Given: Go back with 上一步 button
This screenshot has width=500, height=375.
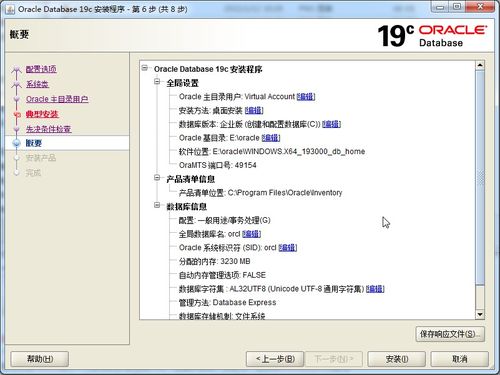Looking at the screenshot, I should [275, 359].
